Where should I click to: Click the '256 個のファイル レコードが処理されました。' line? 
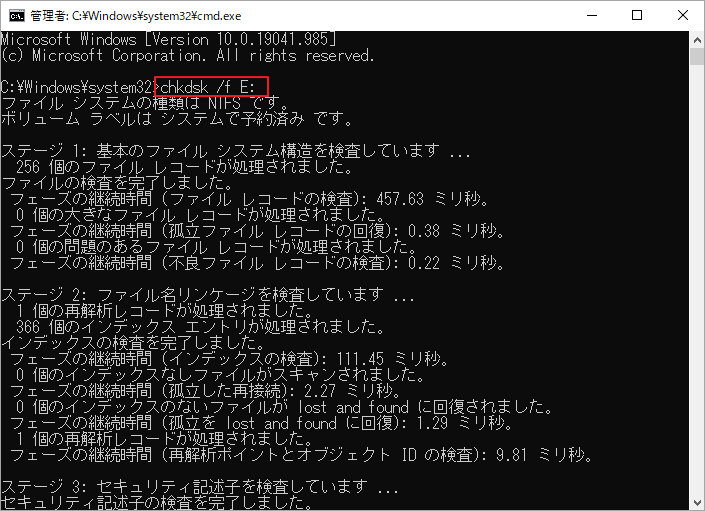[x=185, y=167]
